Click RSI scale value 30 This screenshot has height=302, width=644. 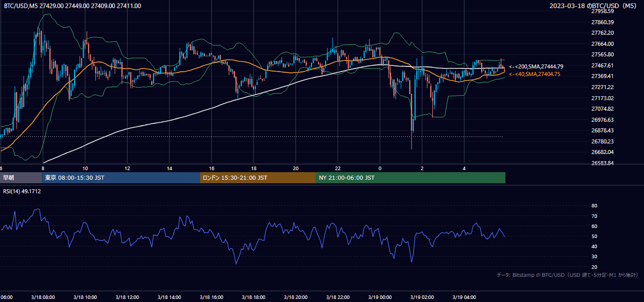click(595, 256)
